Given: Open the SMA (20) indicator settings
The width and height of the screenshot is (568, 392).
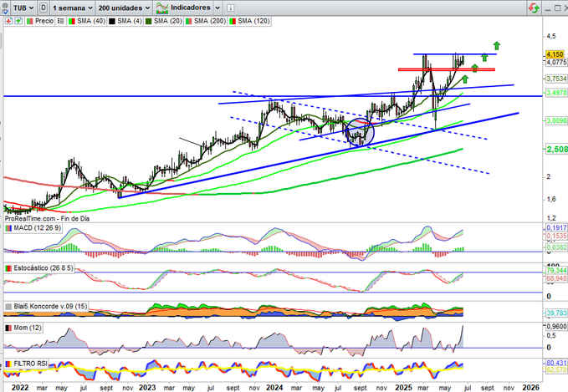Looking at the screenshot, I should click(x=167, y=21).
